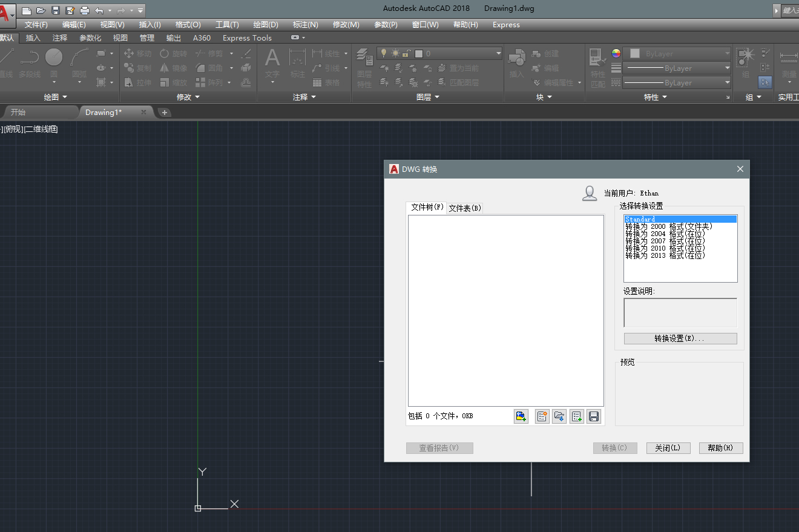Click the Save icon in quick access toolbar
This screenshot has width=799, height=532.
[56, 10]
